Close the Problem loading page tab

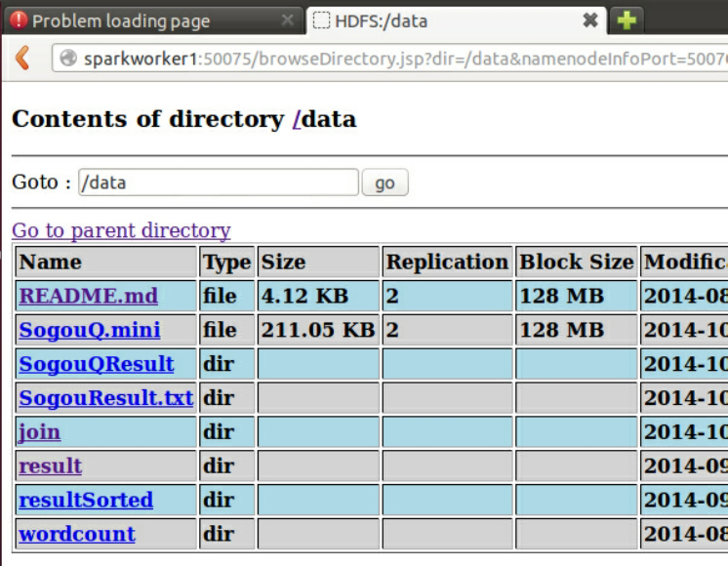click(x=287, y=20)
